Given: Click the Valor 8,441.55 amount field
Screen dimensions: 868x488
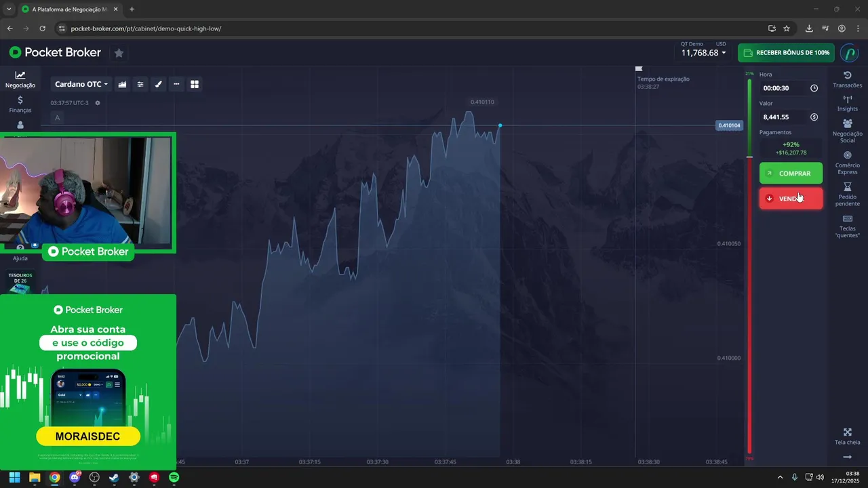Looking at the screenshot, I should 791,117.
